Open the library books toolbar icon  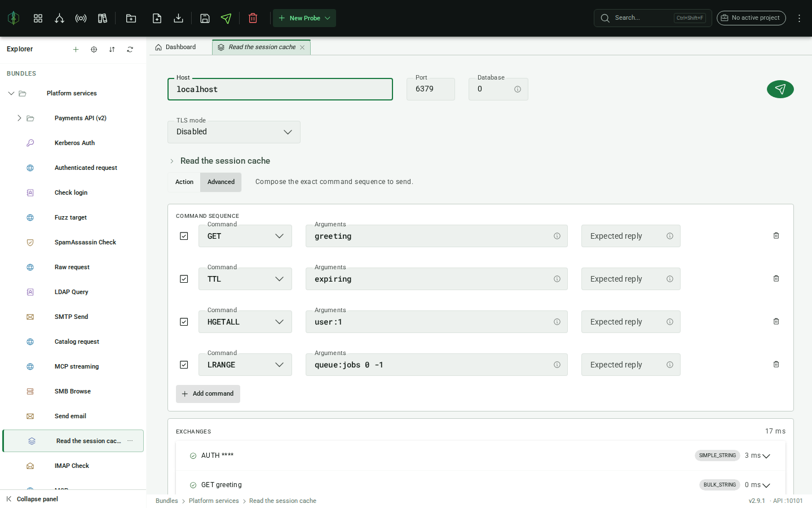tap(102, 18)
